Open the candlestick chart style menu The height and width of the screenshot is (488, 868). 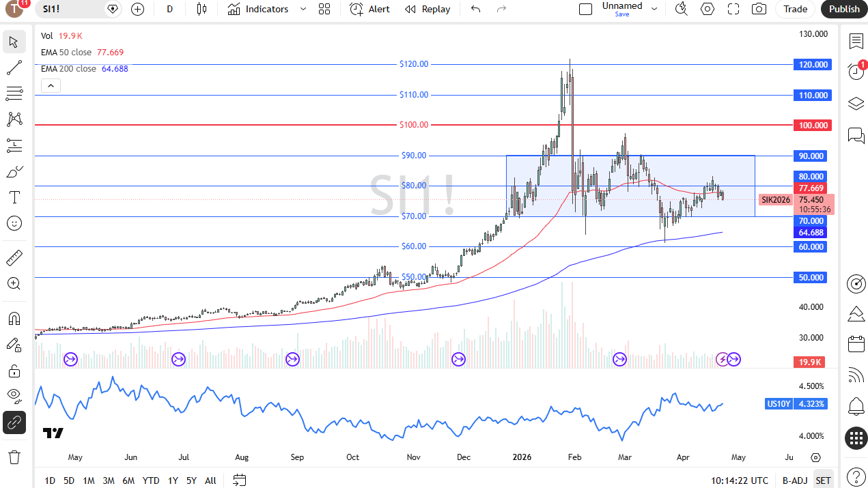click(201, 9)
